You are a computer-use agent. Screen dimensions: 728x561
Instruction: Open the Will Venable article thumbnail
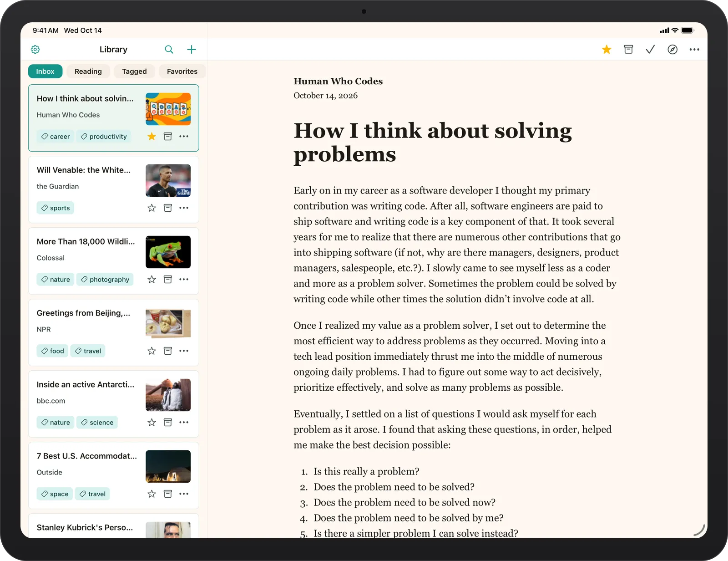coord(168,180)
